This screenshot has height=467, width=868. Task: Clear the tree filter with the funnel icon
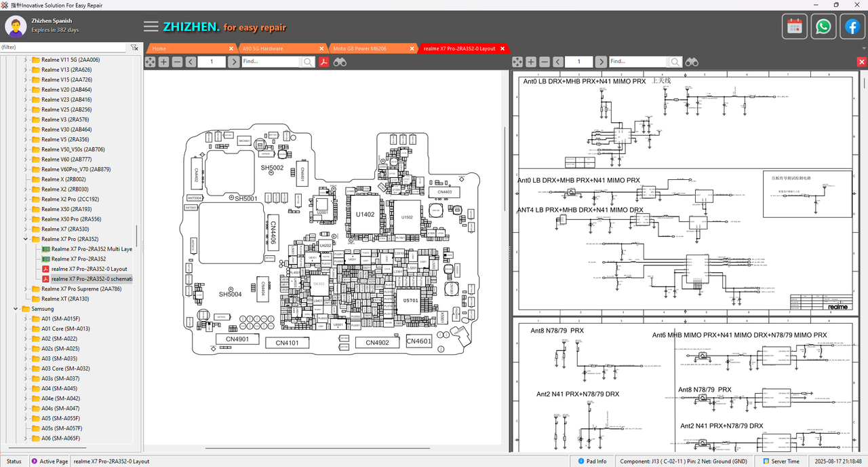(134, 48)
